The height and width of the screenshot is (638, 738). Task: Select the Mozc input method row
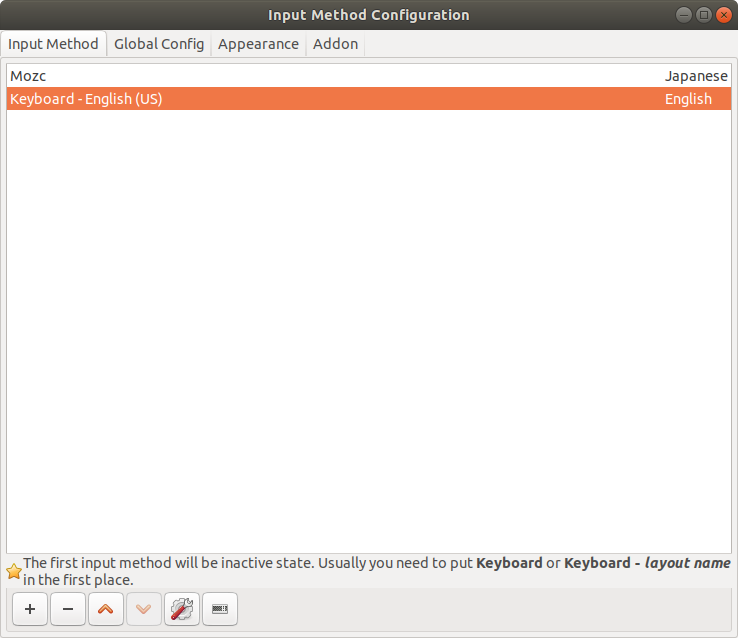click(x=369, y=76)
